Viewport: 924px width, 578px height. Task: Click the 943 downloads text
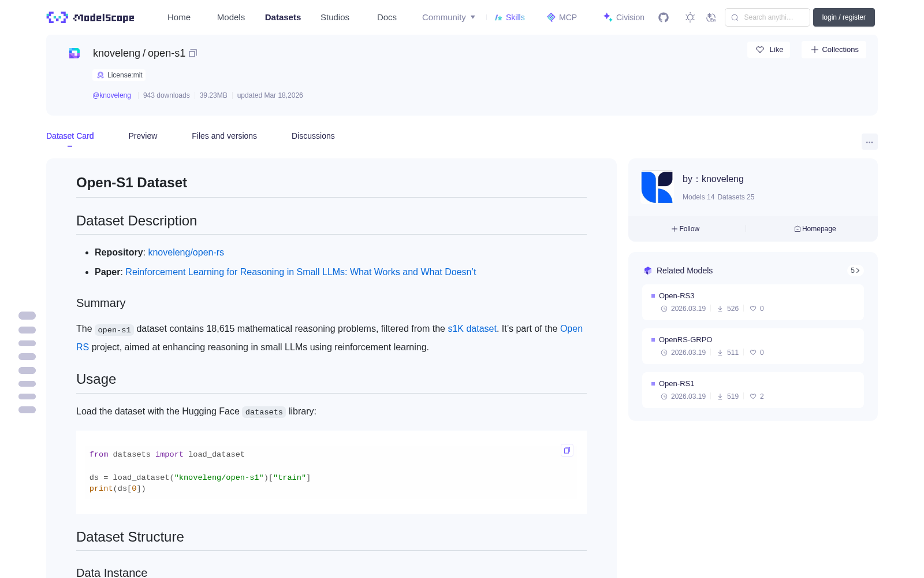[x=166, y=95]
